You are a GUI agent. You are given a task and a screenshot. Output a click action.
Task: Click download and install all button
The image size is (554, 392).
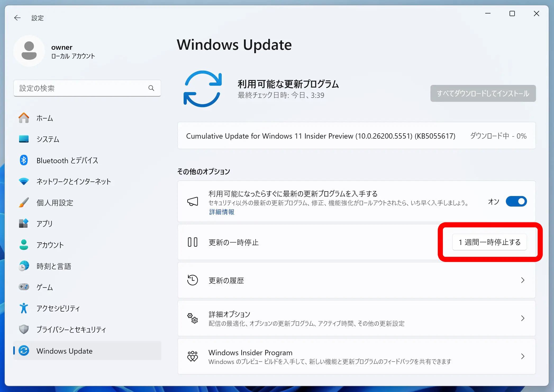coord(483,93)
